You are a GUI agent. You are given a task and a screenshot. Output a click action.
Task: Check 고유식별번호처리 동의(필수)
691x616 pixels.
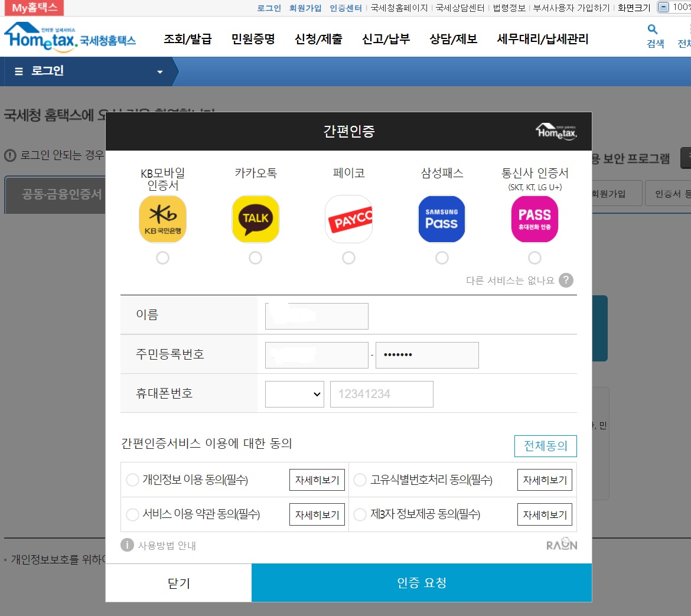(360, 480)
